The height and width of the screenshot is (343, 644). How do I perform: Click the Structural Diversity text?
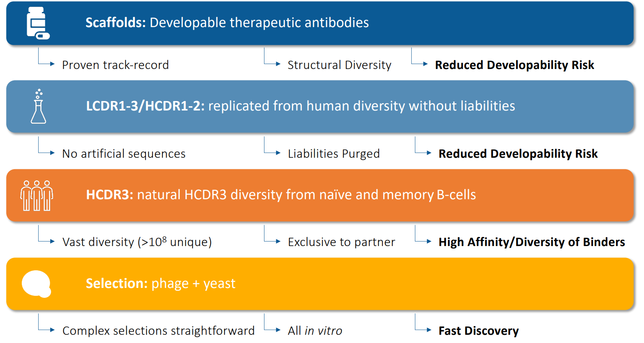[x=339, y=65]
